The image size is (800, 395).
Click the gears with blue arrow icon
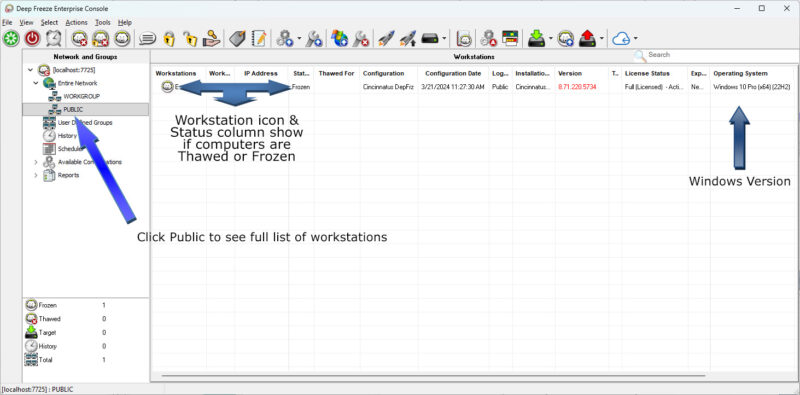(285, 39)
